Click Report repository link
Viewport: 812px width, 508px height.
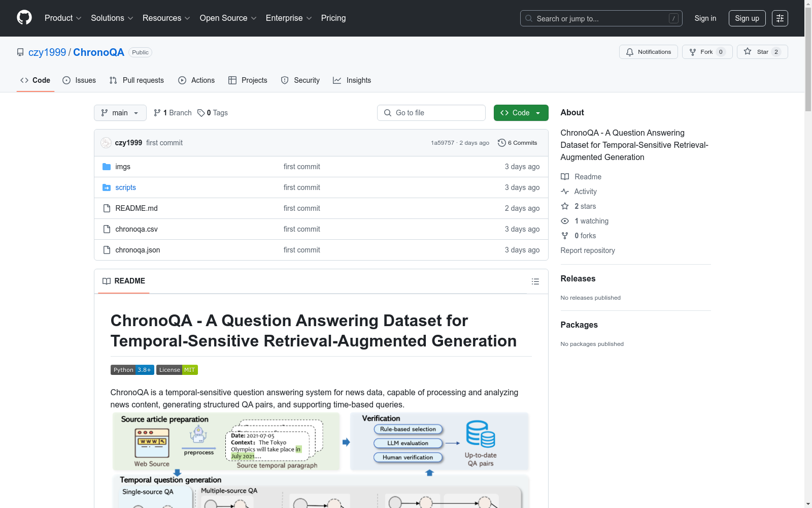tap(588, 250)
